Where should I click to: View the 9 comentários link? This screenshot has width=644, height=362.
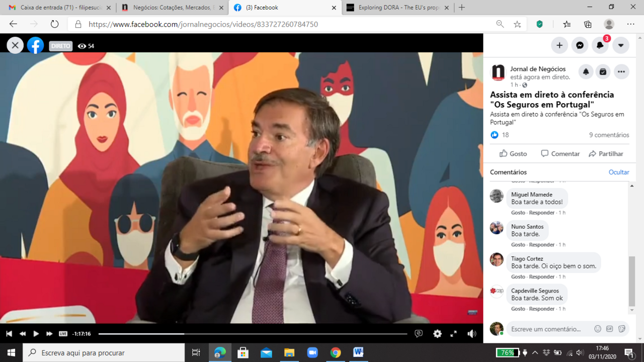[x=609, y=135]
